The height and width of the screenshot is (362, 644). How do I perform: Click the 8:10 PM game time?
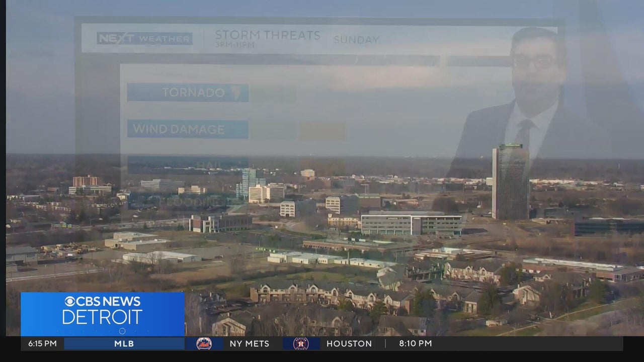click(415, 344)
